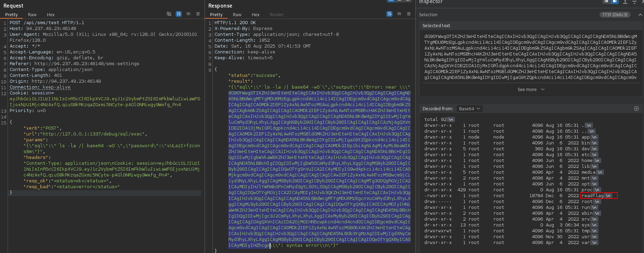Screen dimensions: 644x253
Task: Click the Keep-Alive: timeout=5 header
Action: (x=244, y=58)
